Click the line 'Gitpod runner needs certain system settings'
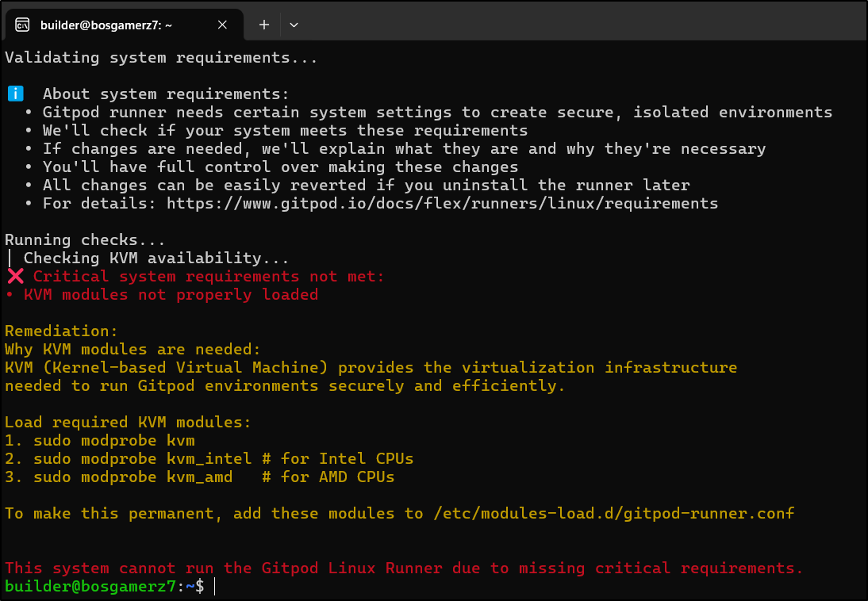Image resolution: width=868 pixels, height=601 pixels. point(437,113)
